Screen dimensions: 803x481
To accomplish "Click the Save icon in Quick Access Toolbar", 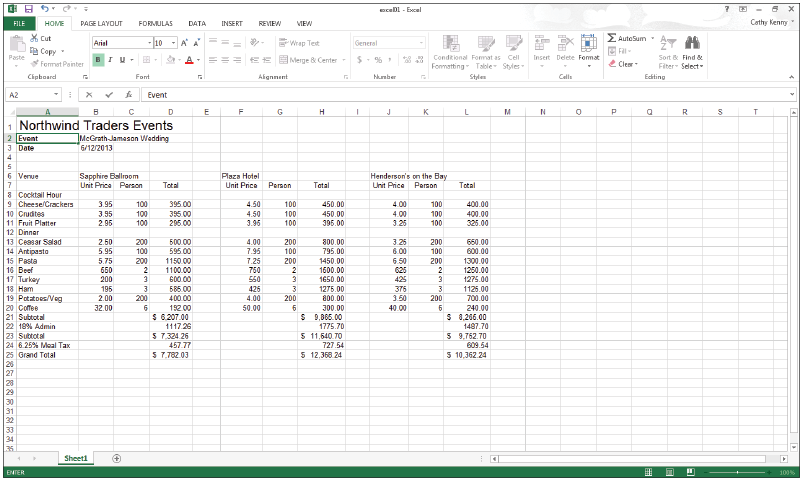I will 27,8.
